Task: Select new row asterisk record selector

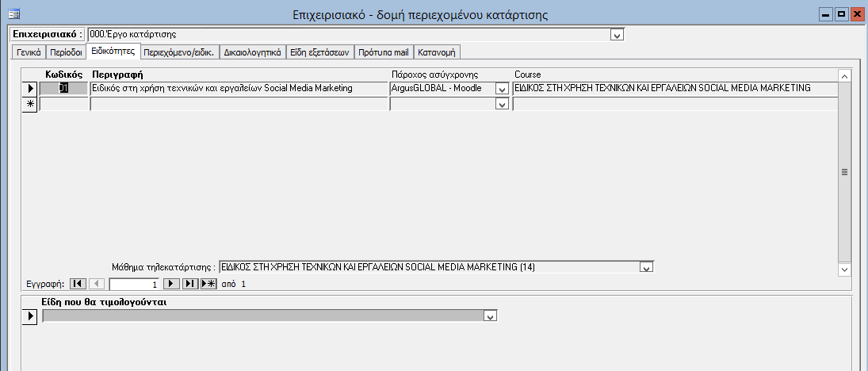Action: [29, 105]
